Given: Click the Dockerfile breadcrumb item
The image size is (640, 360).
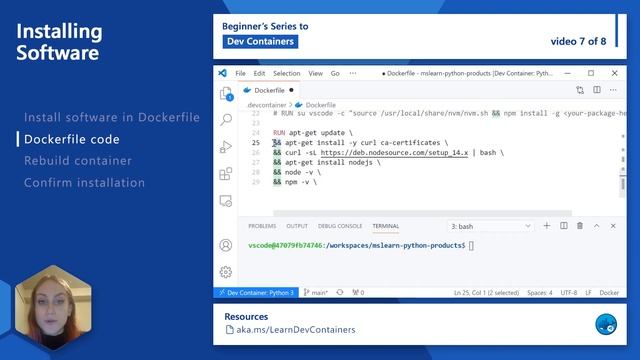Looking at the screenshot, I should tap(320, 105).
